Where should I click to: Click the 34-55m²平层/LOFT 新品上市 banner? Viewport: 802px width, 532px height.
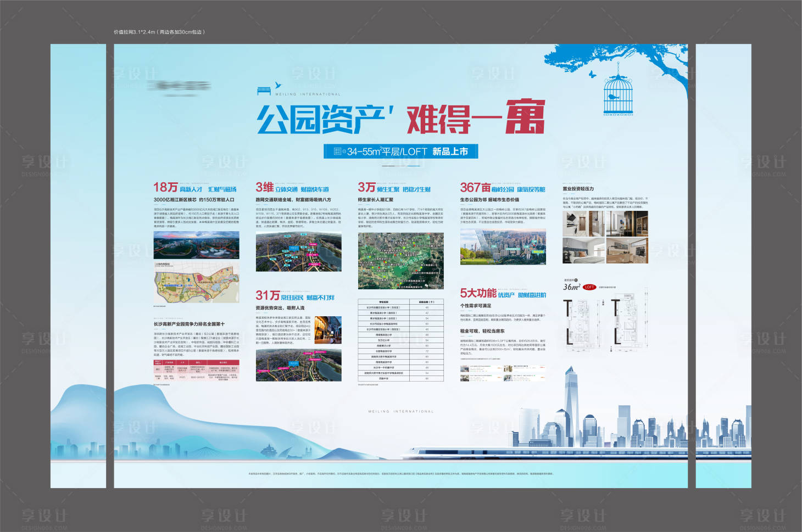click(401, 152)
